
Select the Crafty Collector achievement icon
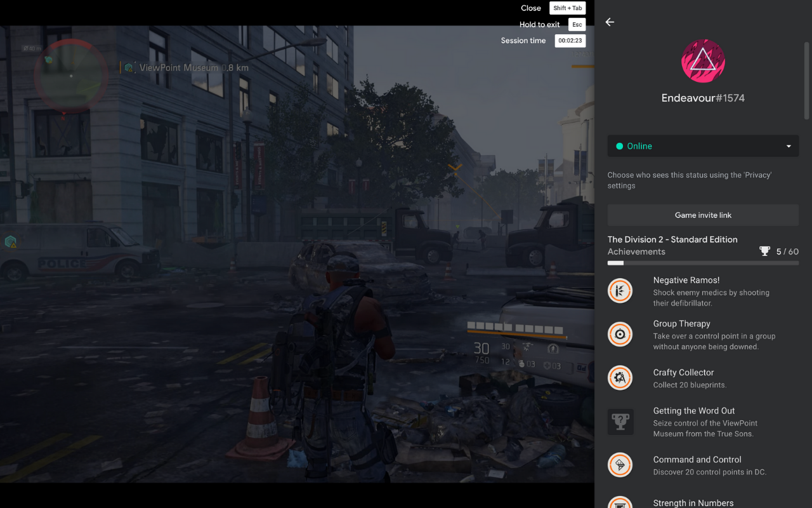[x=620, y=378]
